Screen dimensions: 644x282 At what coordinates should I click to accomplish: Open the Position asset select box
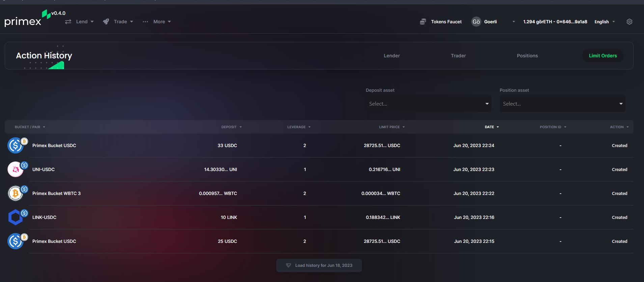562,104
